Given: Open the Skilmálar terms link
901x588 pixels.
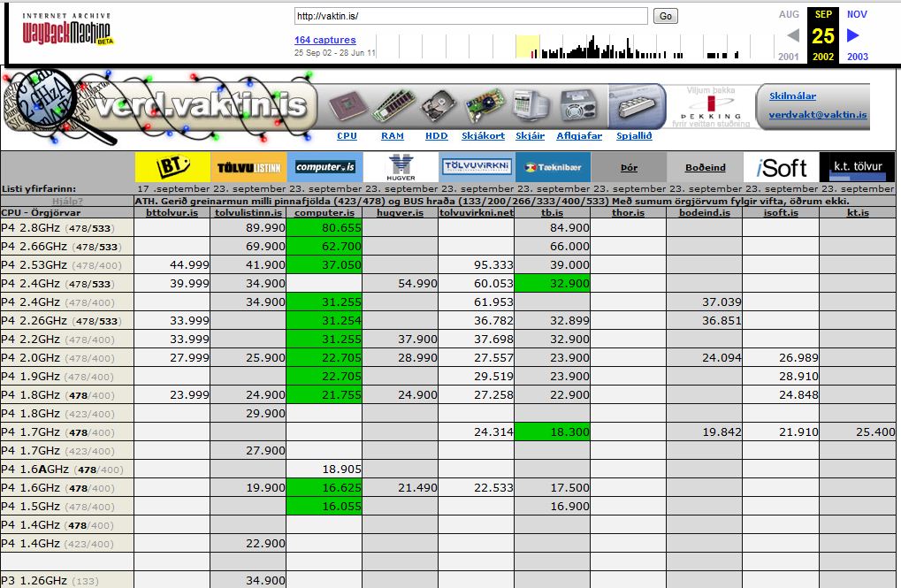Looking at the screenshot, I should point(792,95).
